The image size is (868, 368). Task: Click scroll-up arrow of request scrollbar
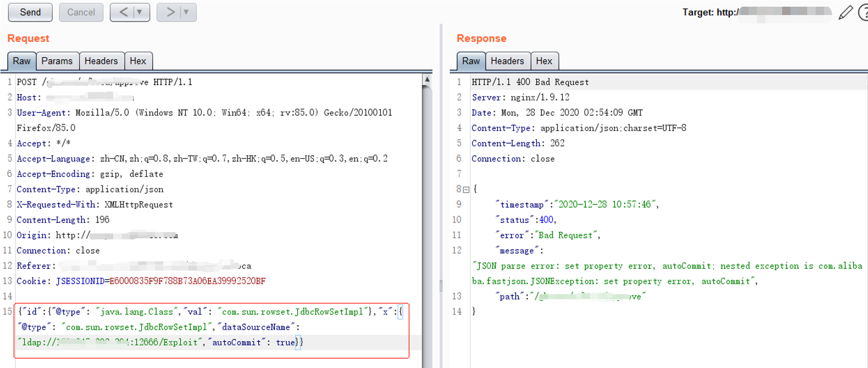click(427, 80)
